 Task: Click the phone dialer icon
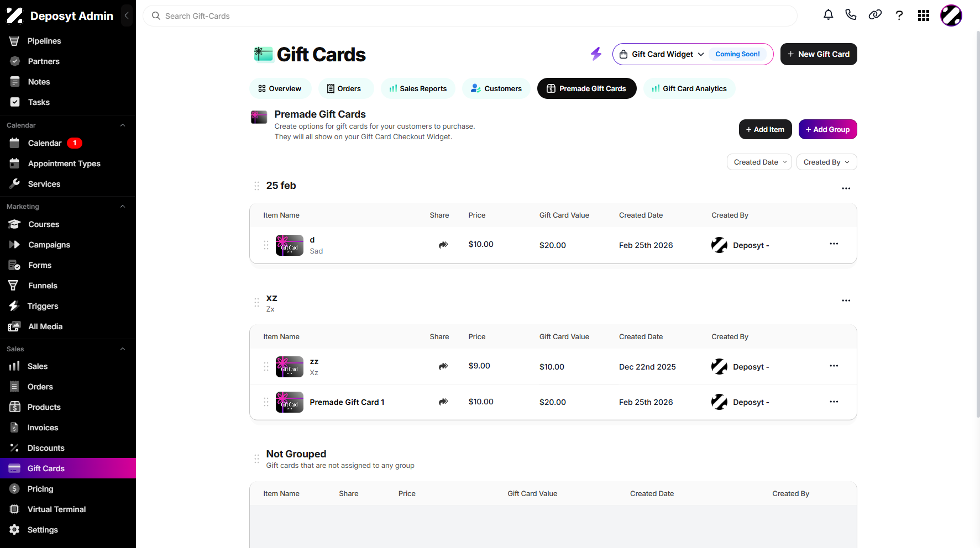point(851,15)
